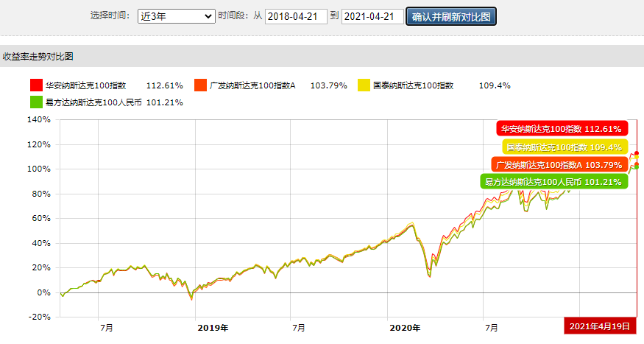The width and height of the screenshot is (644, 344).
Task: Click the -20% y-axis label
Action: click(x=40, y=317)
